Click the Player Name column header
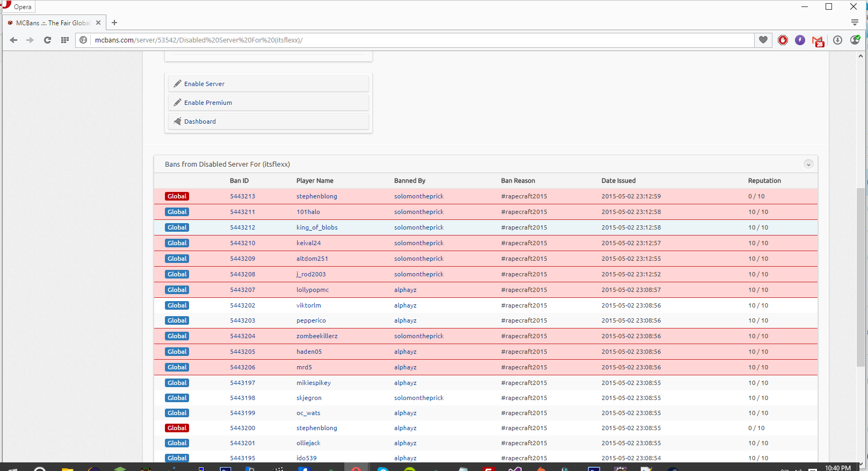The height and width of the screenshot is (471, 868). pos(315,181)
